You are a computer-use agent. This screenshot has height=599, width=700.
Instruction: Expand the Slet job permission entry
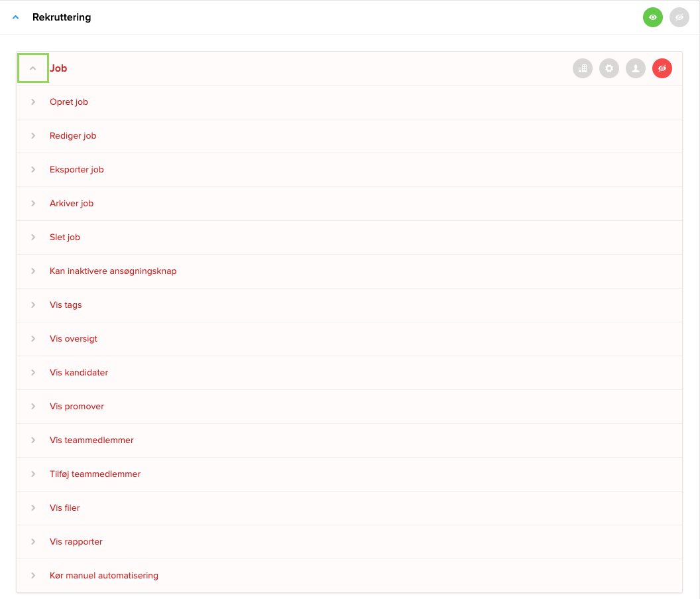(33, 237)
